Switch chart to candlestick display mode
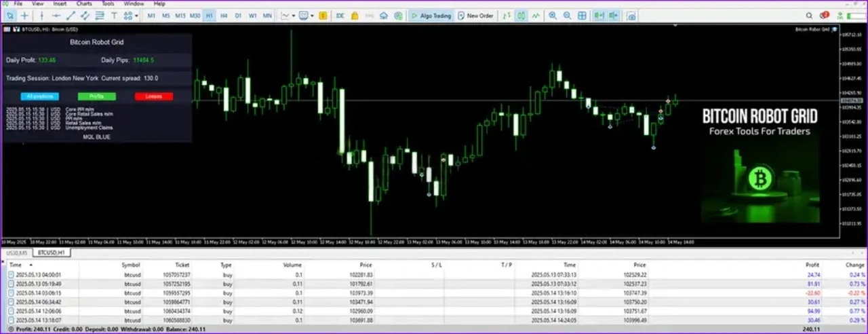 coord(520,16)
